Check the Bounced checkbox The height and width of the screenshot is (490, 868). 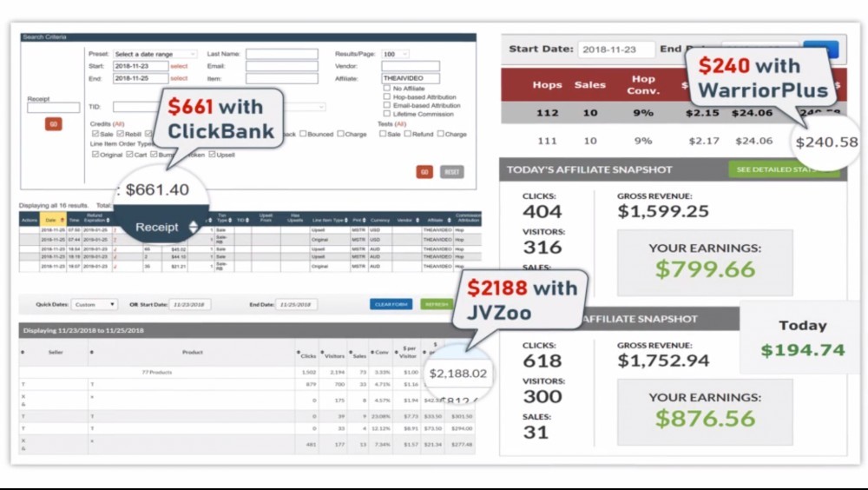coord(303,134)
